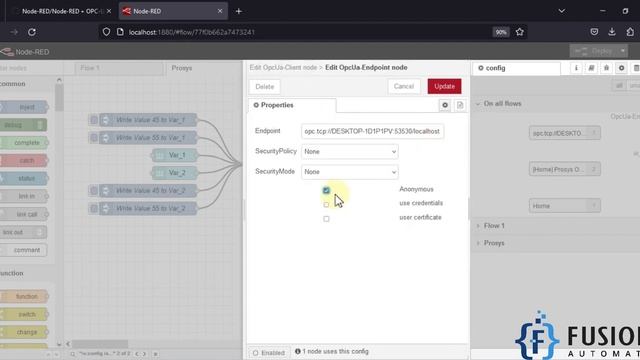Open the Deploy options dropdown arrow
Viewport: 640px width, 360px height.
tap(623, 51)
